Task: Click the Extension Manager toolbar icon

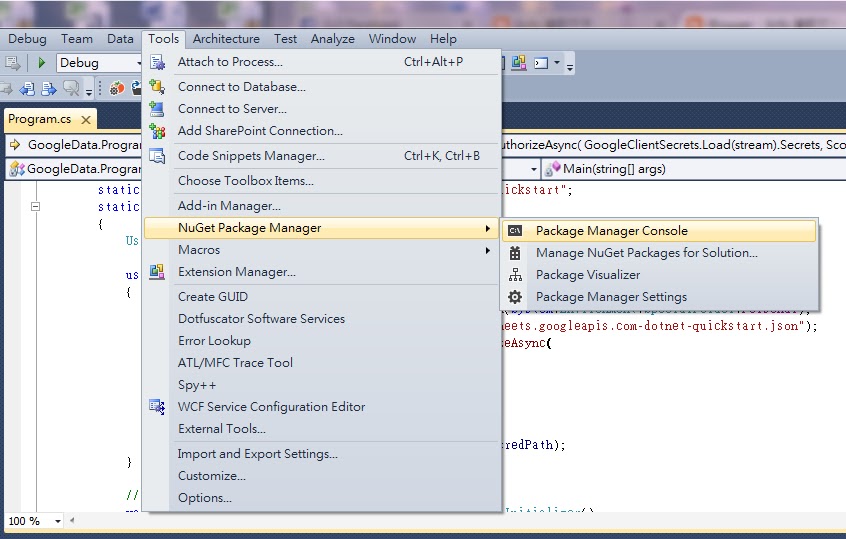Action: point(519,63)
